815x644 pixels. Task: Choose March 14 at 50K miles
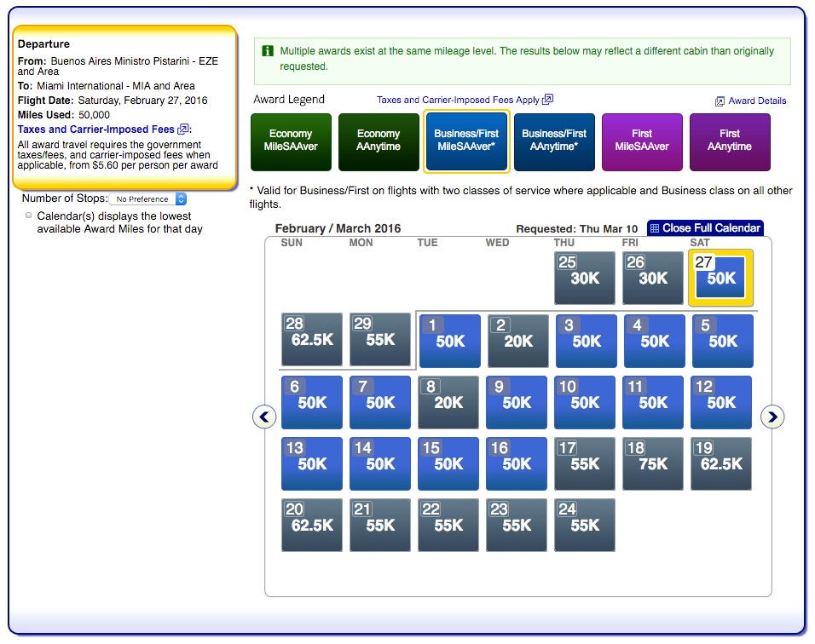[380, 463]
